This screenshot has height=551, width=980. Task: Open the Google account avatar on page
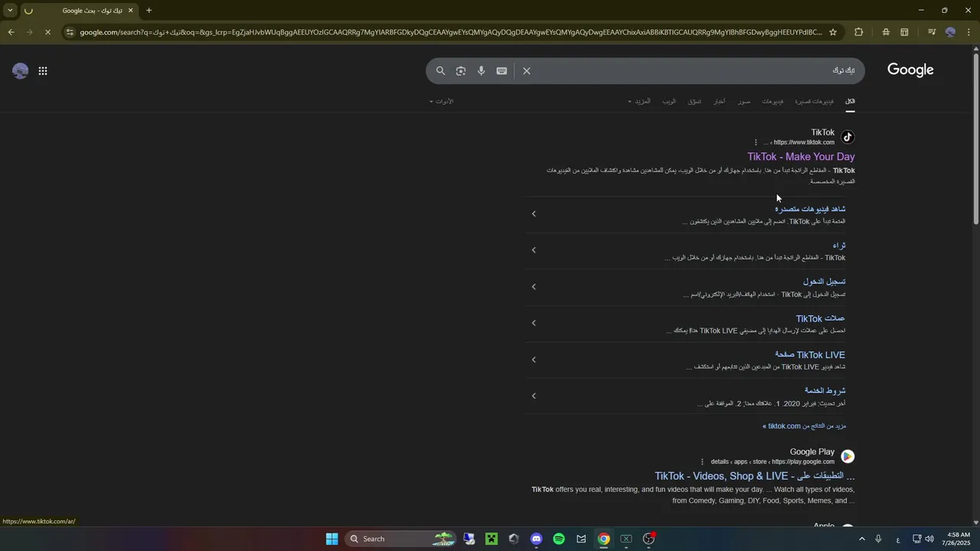21,71
